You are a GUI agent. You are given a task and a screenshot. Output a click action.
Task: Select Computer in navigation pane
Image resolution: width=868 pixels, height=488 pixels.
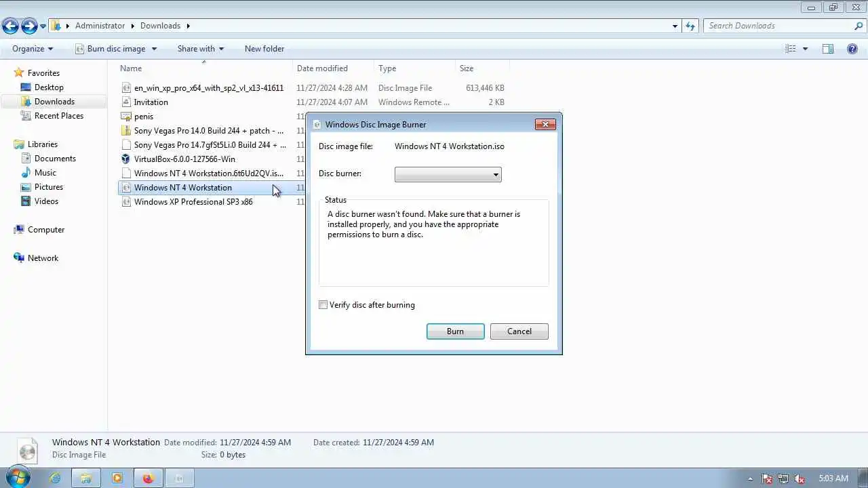pyautogui.click(x=46, y=230)
